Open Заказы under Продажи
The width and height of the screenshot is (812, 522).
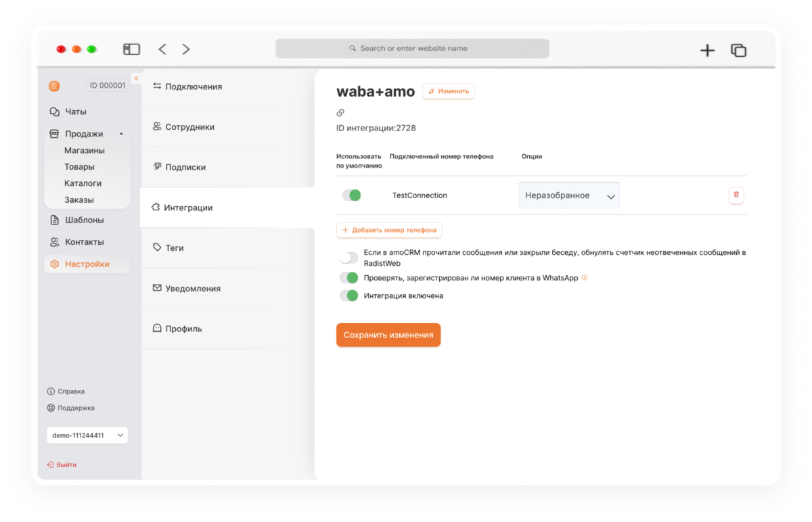pos(79,199)
